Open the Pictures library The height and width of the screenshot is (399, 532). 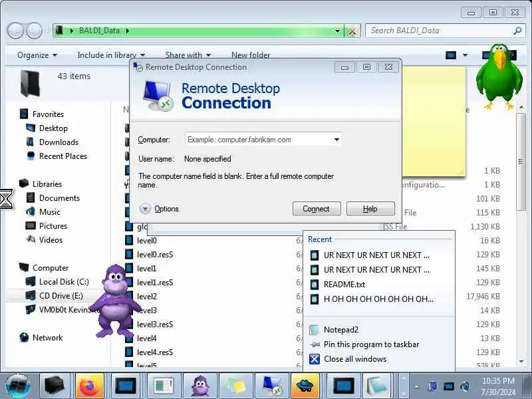tap(53, 225)
